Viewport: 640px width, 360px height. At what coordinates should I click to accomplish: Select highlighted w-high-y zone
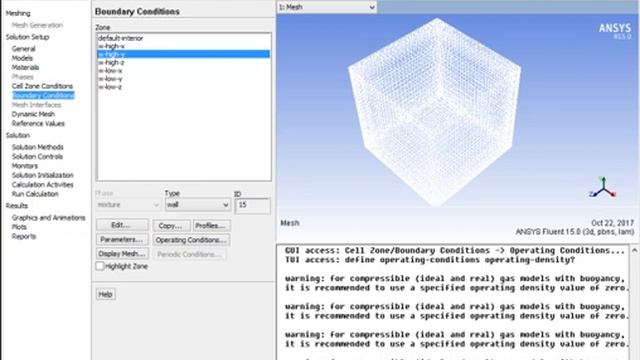[x=183, y=54]
